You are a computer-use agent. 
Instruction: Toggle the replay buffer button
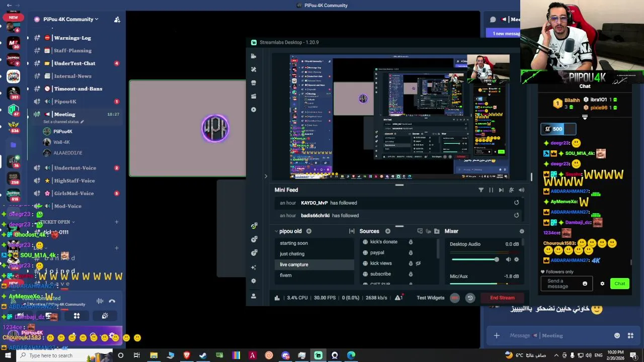[470, 298]
